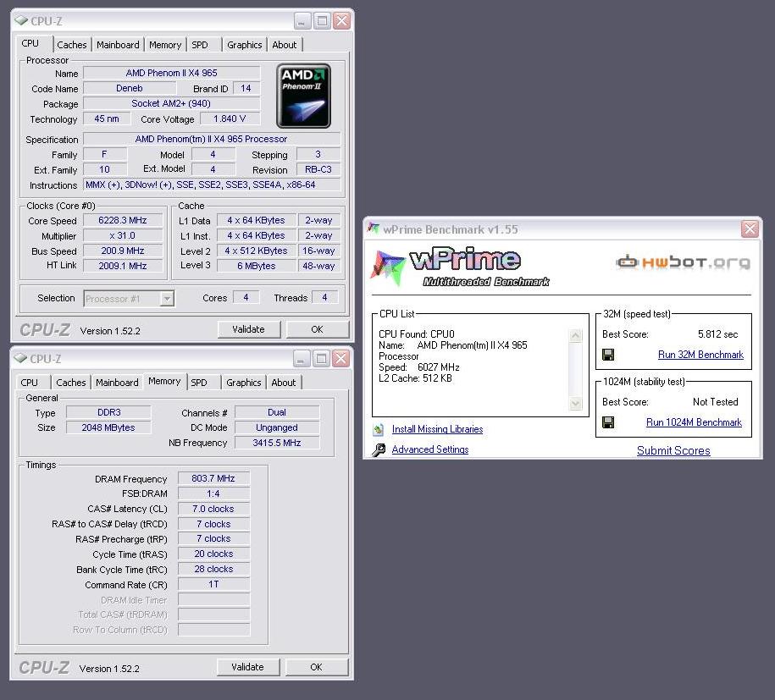Click OK in lower CPU-Z window
This screenshot has width=775, height=700.
[x=316, y=667]
